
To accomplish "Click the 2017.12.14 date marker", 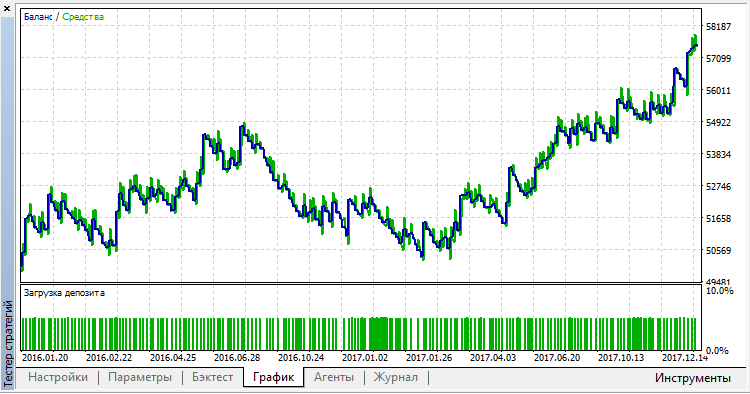I will [685, 357].
